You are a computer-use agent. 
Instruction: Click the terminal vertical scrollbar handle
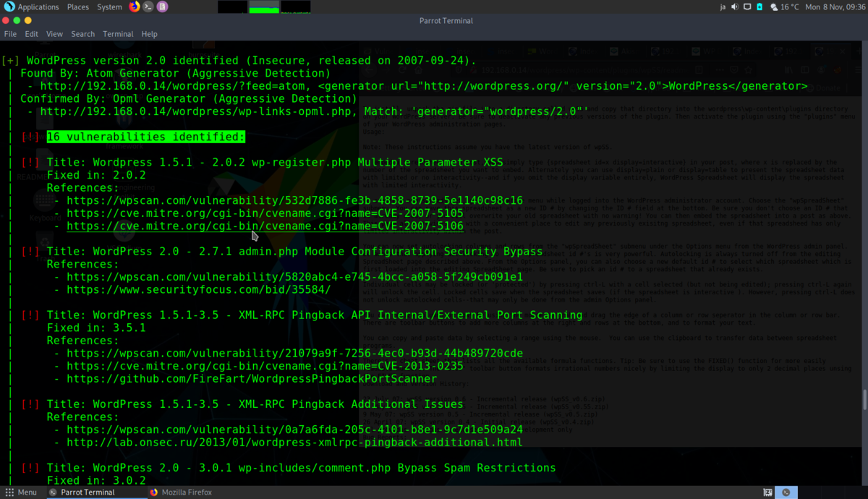(864, 400)
